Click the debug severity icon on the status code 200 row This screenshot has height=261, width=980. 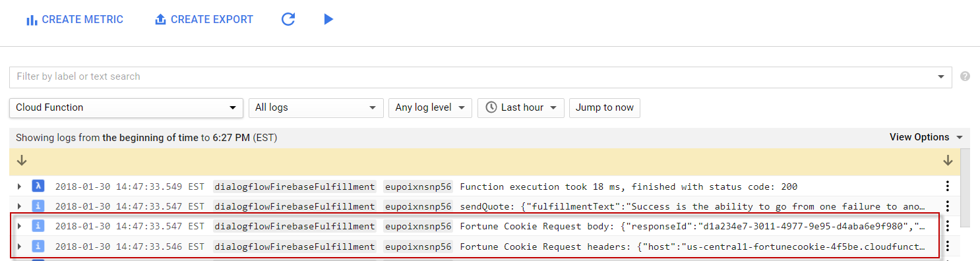[x=38, y=187]
